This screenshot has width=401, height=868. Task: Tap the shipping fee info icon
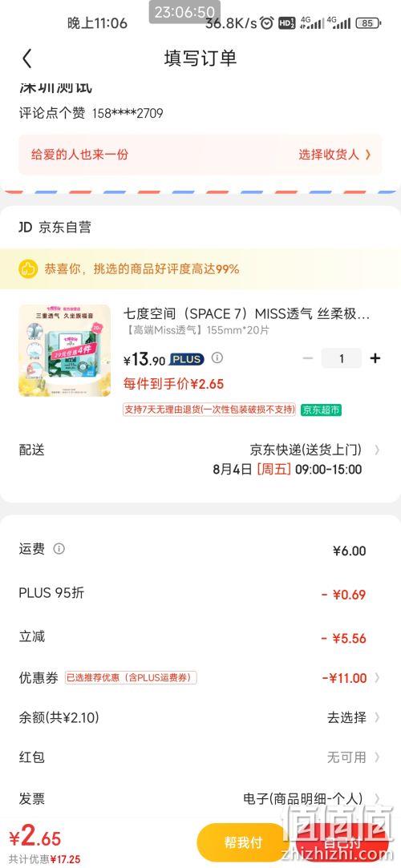(59, 548)
